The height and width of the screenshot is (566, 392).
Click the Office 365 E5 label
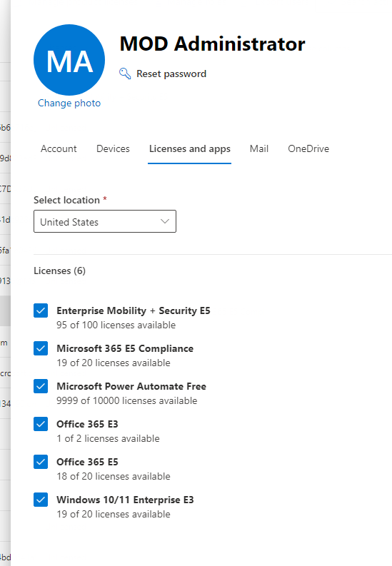pos(87,462)
